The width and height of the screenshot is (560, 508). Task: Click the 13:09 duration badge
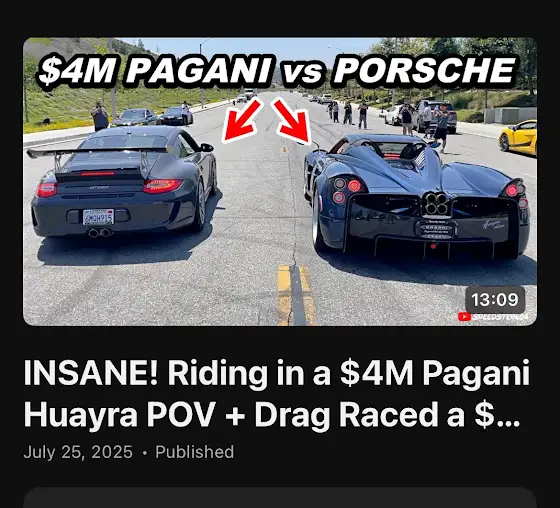(x=495, y=300)
